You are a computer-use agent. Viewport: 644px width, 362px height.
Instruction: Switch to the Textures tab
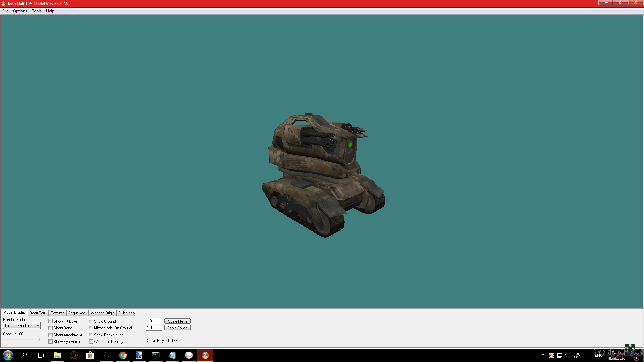pyautogui.click(x=58, y=313)
